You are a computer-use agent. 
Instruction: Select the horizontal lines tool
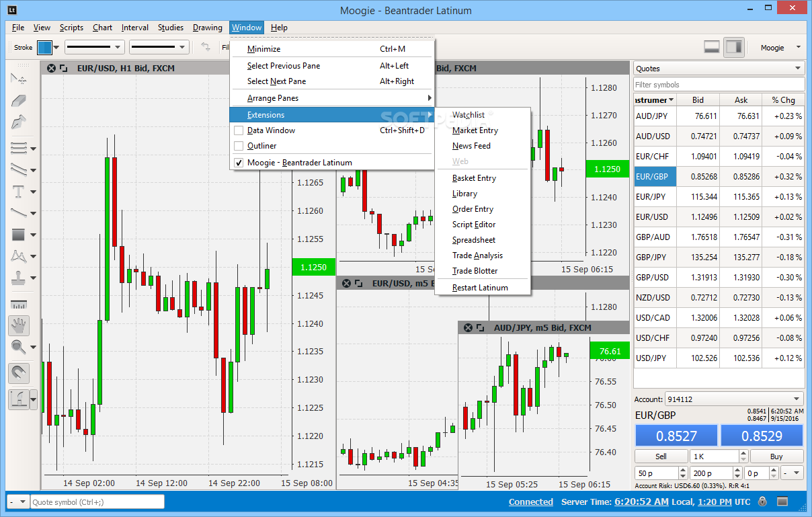(x=19, y=148)
